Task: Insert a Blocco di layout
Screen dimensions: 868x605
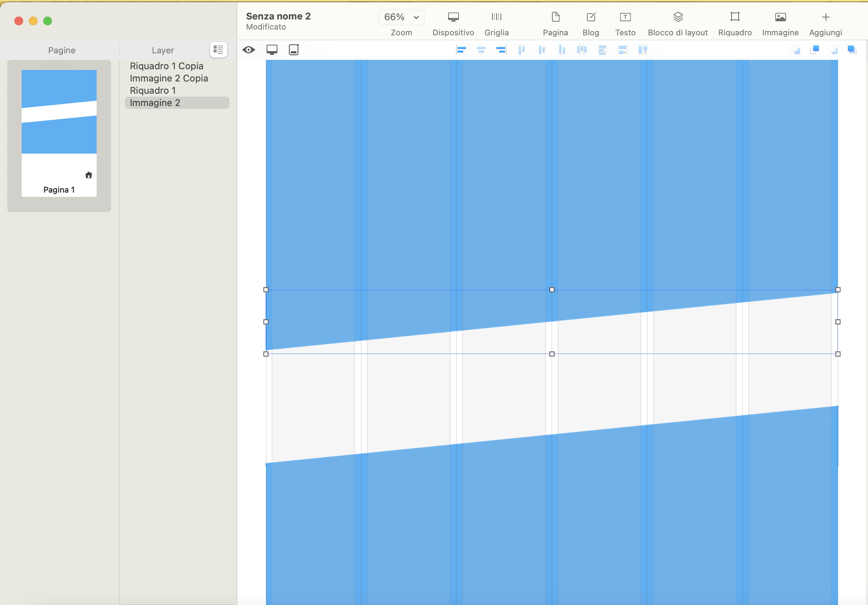Action: point(678,23)
